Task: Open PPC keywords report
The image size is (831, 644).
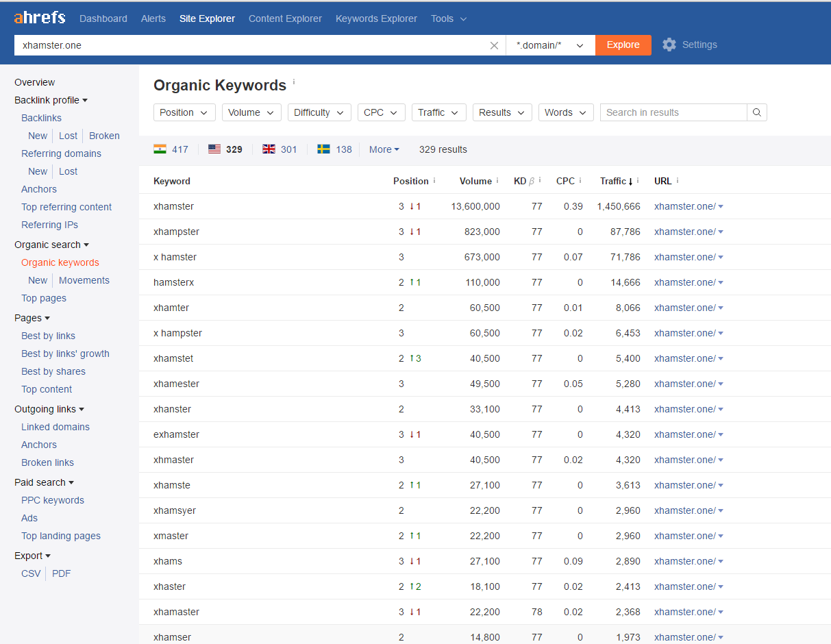Action: [x=53, y=500]
